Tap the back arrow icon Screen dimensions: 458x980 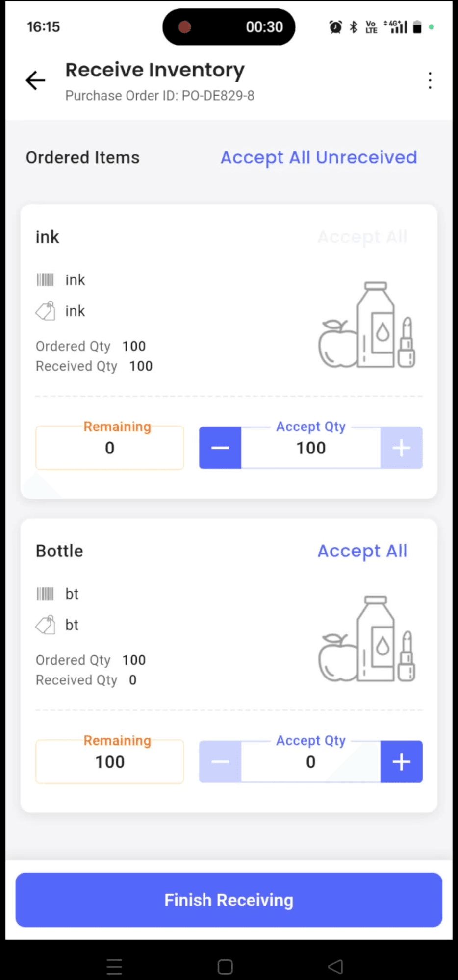click(35, 80)
